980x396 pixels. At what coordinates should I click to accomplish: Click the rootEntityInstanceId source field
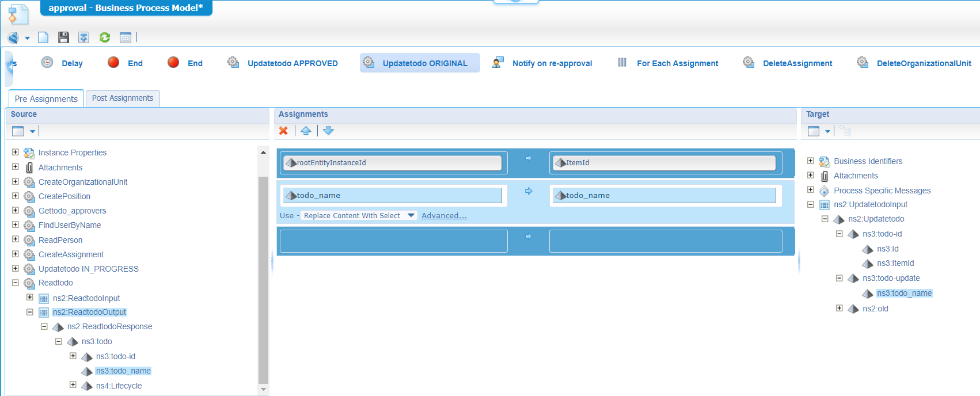coord(393,163)
